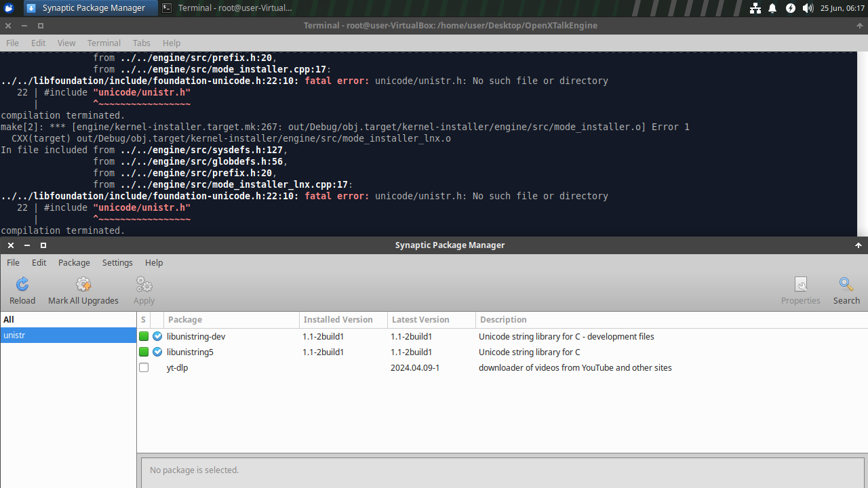Switch to Synaptic Package Manager taskbar button
Screen dimensions: 868x488
(90, 8)
